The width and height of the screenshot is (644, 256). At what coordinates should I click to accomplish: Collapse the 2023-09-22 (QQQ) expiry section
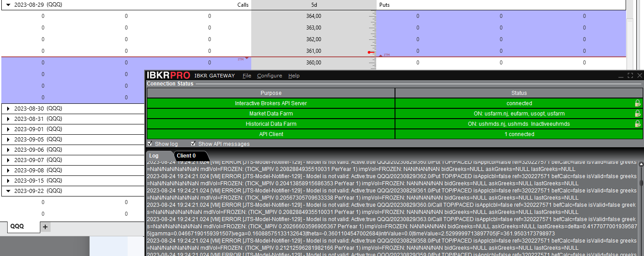(8, 191)
